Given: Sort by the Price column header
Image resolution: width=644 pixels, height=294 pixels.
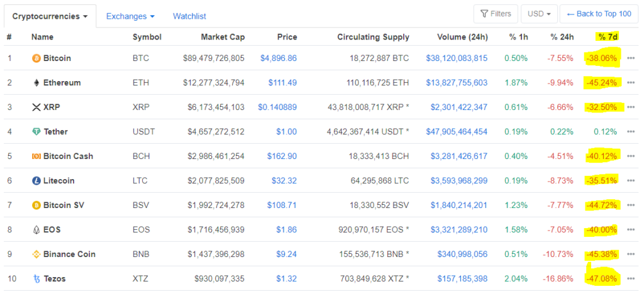Looking at the screenshot, I should point(287,37).
